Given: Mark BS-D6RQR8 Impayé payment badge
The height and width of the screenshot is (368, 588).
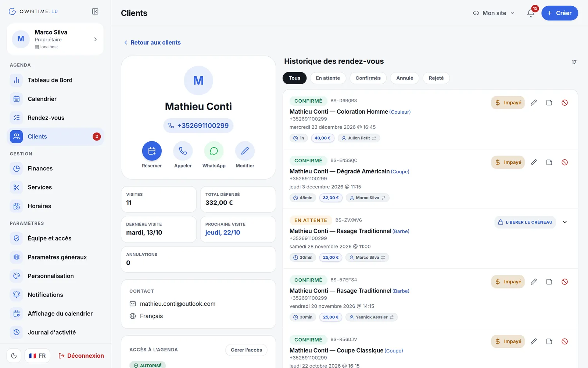Looking at the screenshot, I should [508, 103].
